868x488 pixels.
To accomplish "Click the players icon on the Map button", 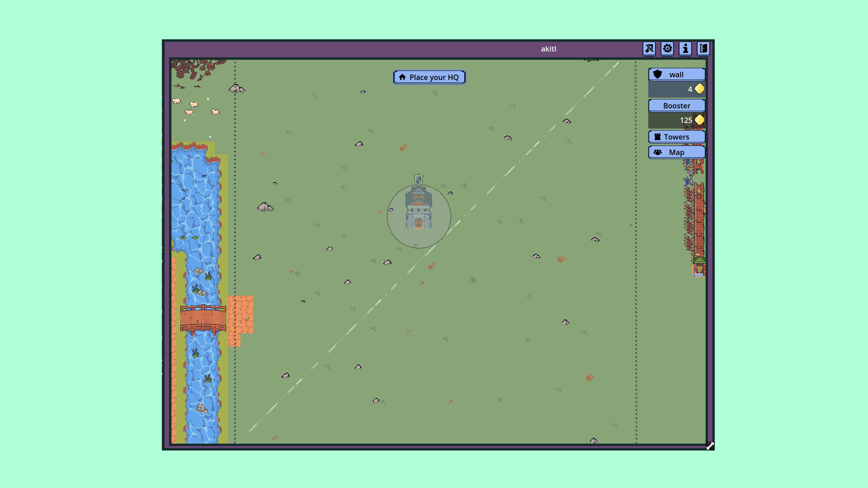I will tap(658, 152).
